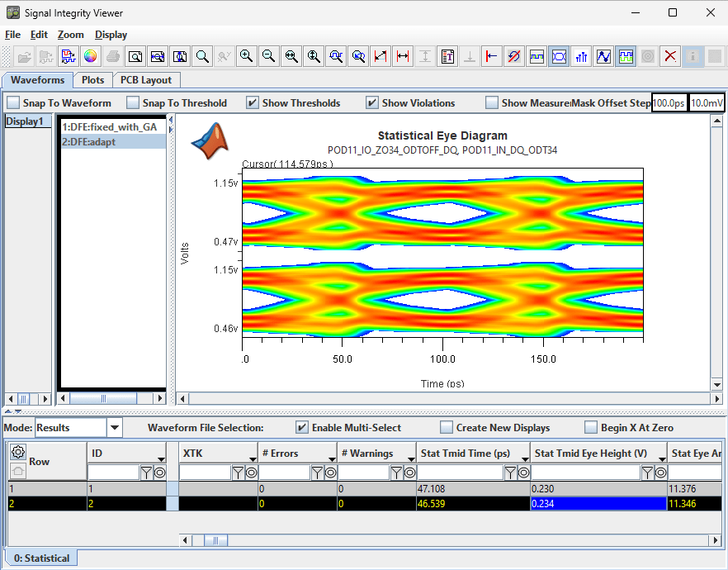Click the color wheel palette icon
This screenshot has height=570, width=728.
click(x=91, y=56)
